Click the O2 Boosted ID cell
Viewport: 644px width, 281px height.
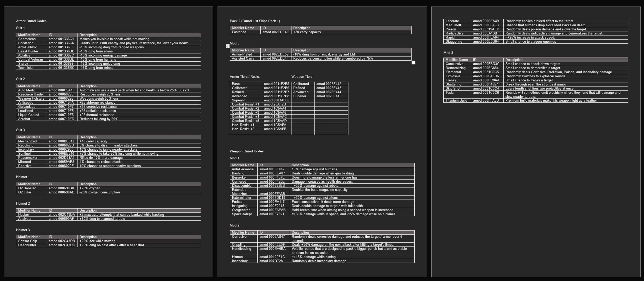[61, 188]
